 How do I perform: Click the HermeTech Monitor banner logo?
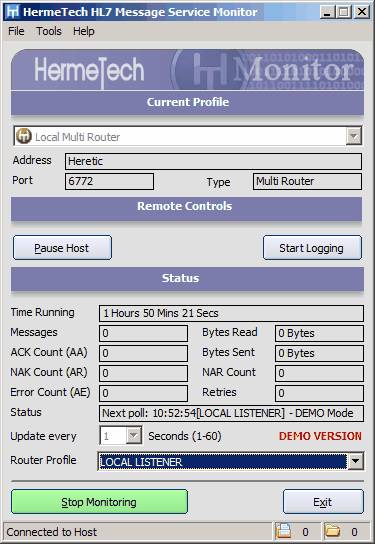pyautogui.click(x=187, y=70)
